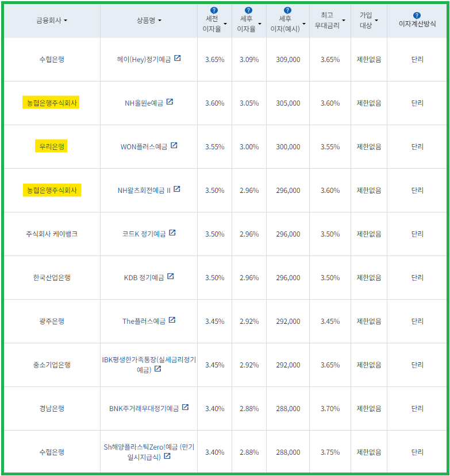Open 헤이(Hey)정기예금 product link
Viewport: 450px width, 476px height.
[144, 59]
